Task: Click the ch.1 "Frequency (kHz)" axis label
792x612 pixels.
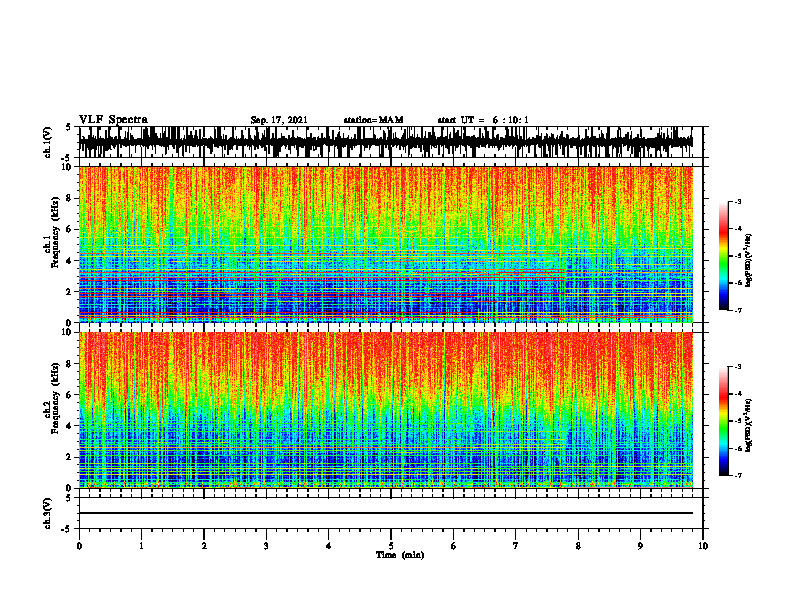Action: 55,232
